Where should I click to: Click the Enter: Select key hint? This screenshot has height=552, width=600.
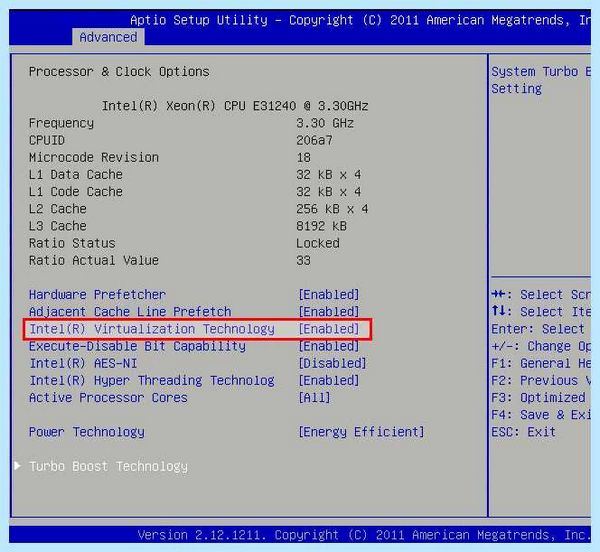538,329
